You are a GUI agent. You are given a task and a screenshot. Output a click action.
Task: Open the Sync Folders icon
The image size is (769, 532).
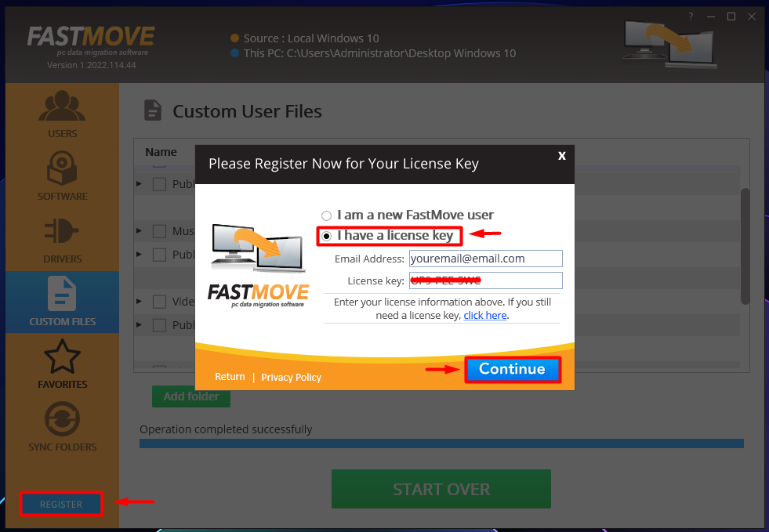tap(62, 421)
